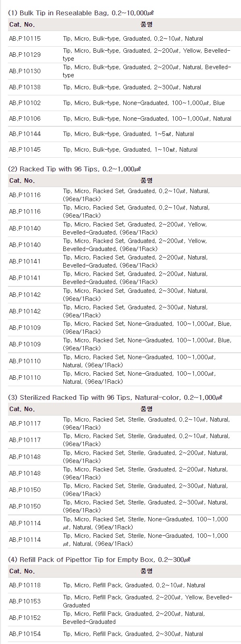Select the AB.P10138 2~300㎕ bulk tip description
The width and height of the screenshot is (241, 644).
132,87
